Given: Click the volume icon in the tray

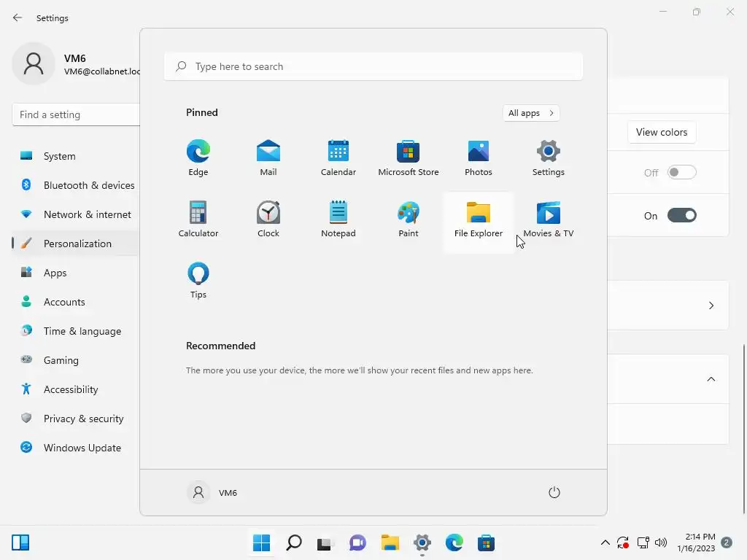Looking at the screenshot, I should (661, 542).
